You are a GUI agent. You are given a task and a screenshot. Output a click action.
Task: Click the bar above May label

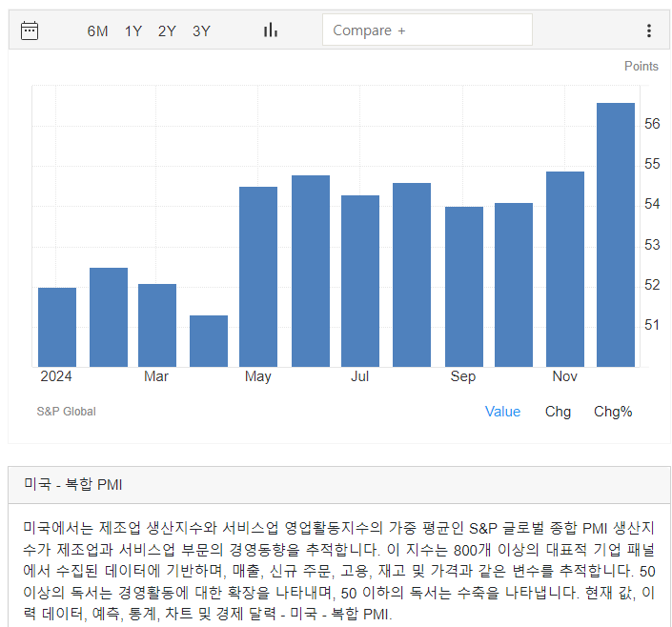point(258,277)
